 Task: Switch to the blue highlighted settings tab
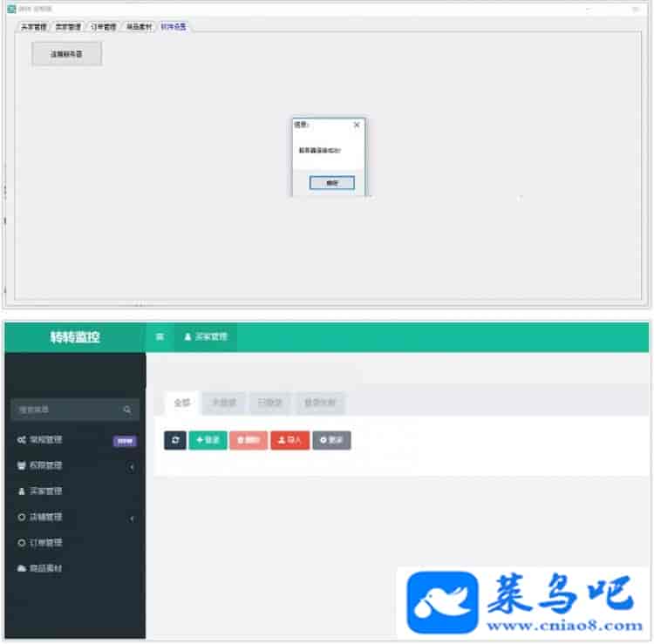(174, 27)
